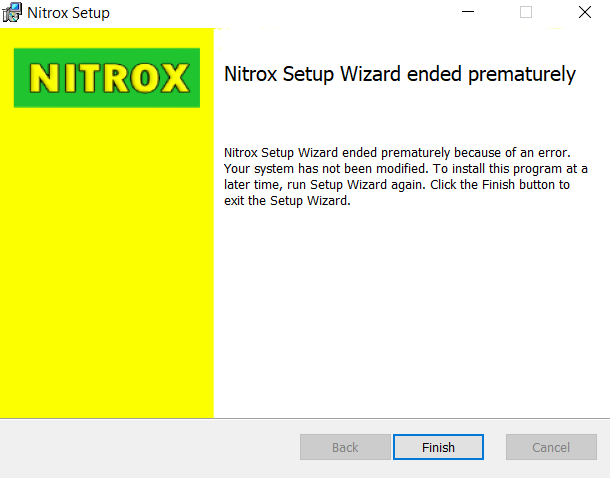Screen dimensions: 610x478
Task: Click the letter X in NITROX logo
Action: click(x=174, y=78)
